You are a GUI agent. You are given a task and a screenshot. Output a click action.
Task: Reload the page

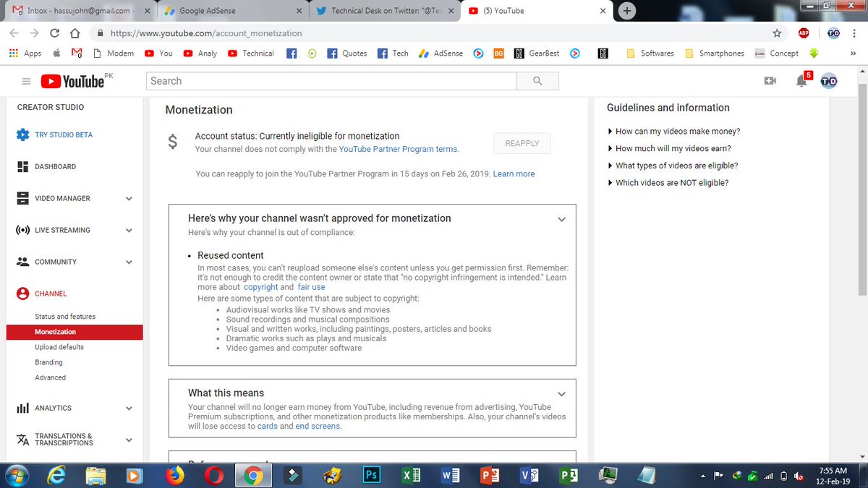54,33
